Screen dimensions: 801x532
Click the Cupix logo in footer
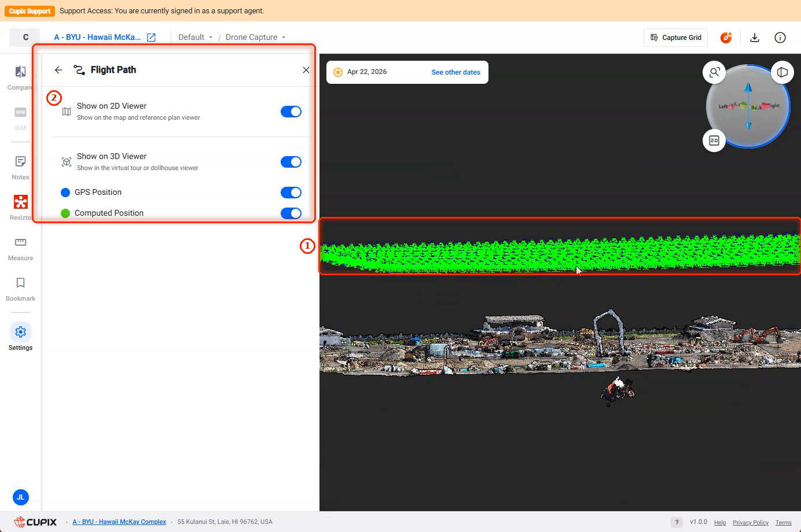click(35, 522)
